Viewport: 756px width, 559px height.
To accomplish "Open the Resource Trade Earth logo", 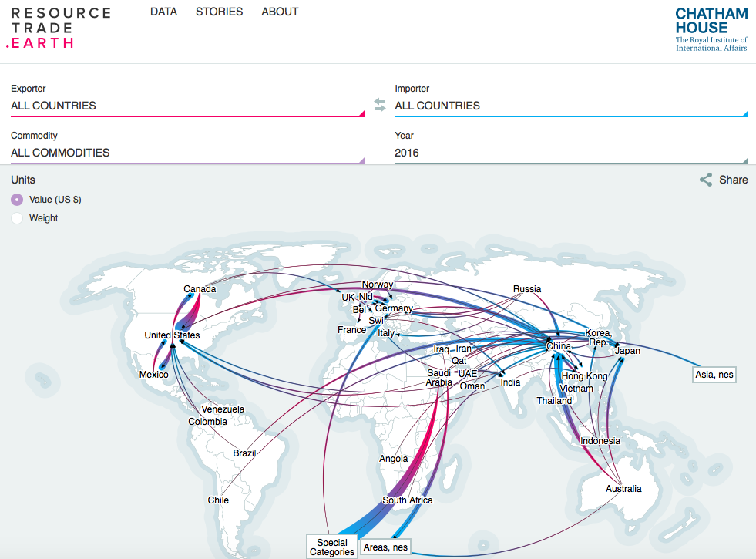I will click(61, 28).
